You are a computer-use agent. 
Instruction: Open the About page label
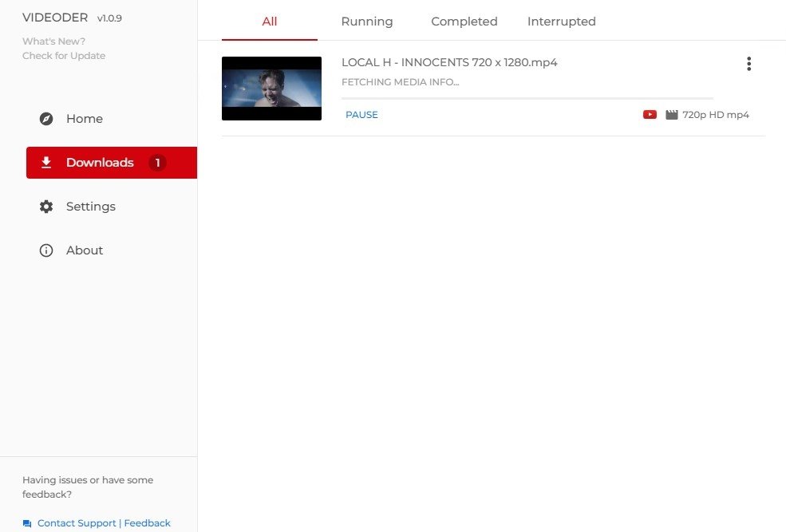(85, 250)
